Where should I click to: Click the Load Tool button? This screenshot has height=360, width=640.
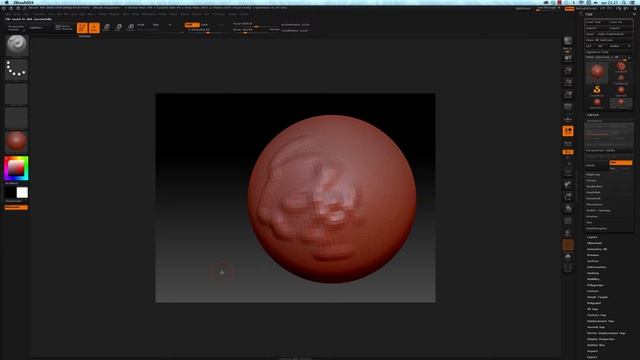pos(596,22)
